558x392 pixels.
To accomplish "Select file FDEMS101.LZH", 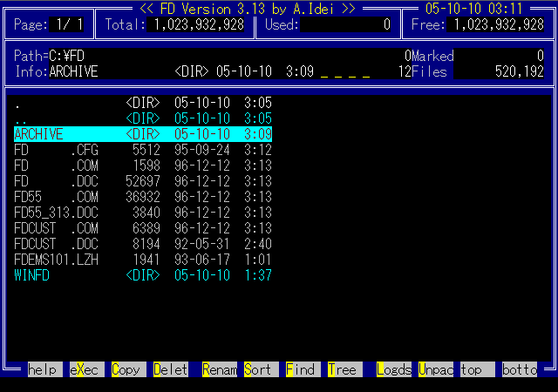I will coord(143,260).
